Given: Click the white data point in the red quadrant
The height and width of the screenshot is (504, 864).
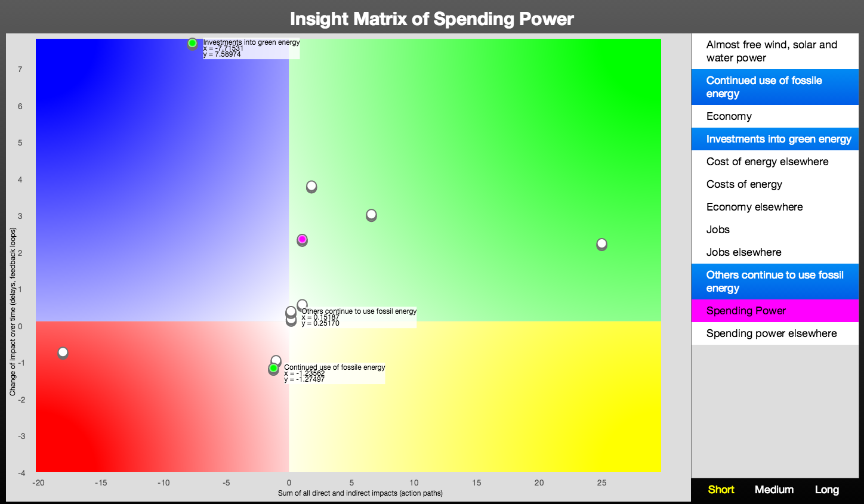Looking at the screenshot, I should click(x=63, y=352).
